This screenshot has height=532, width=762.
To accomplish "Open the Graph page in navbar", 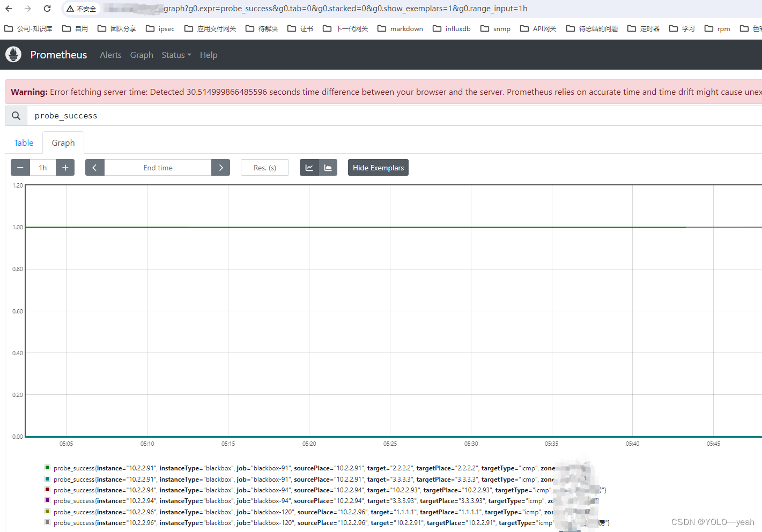I will pos(142,55).
